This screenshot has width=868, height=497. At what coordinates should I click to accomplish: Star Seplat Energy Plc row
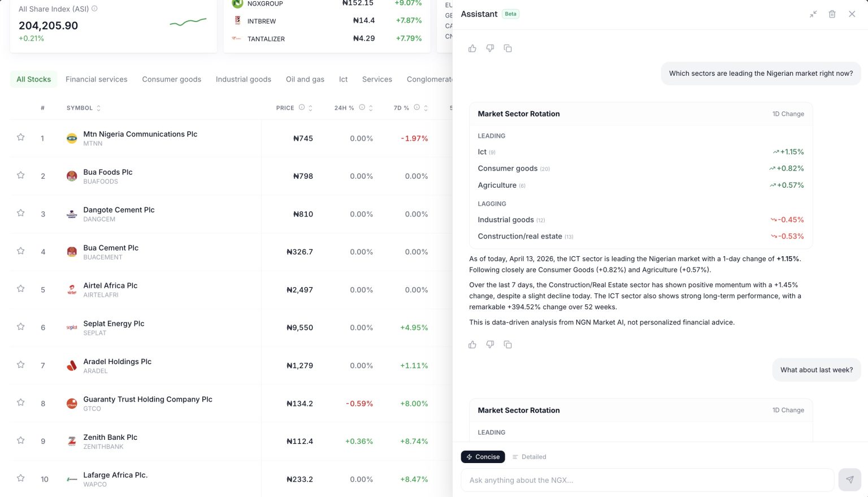pos(21,327)
